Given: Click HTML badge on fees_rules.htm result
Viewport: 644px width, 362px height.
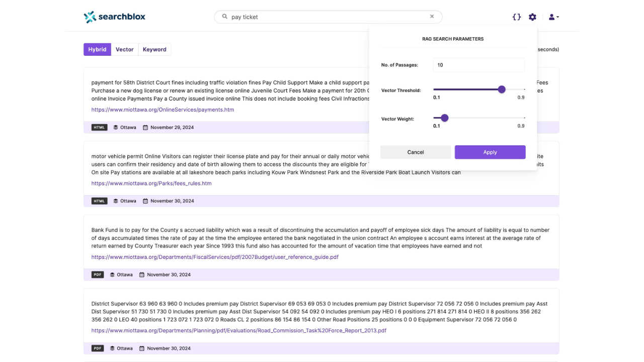Looking at the screenshot, I should point(100,201).
